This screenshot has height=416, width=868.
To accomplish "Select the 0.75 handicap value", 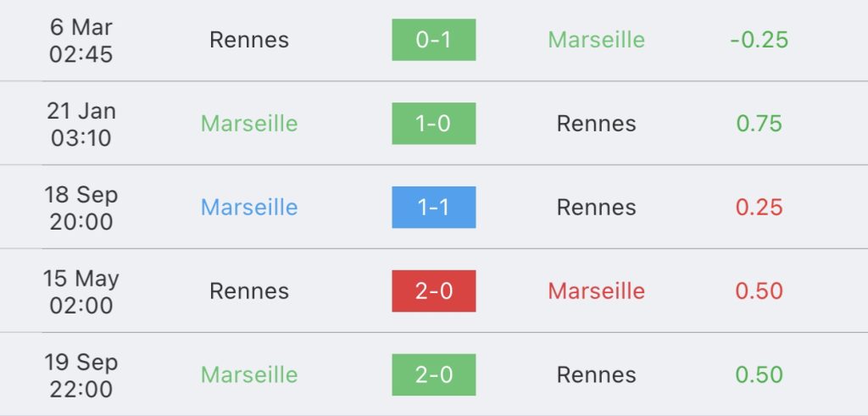I will point(759,124).
